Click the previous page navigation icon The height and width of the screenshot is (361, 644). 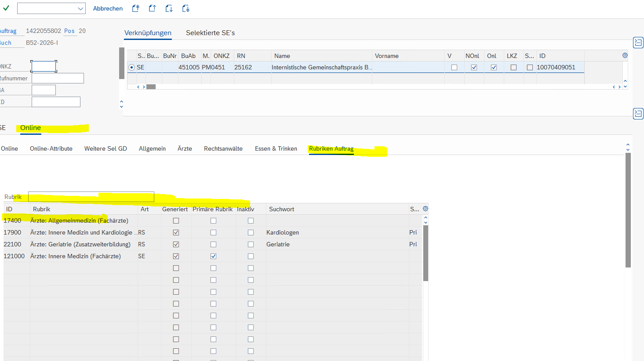point(152,8)
